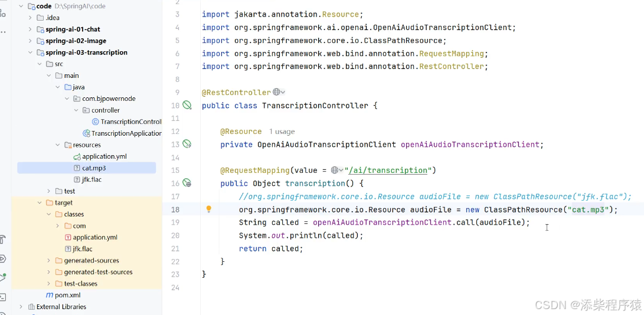Screen dimensions: 644x315
Task: Select cat.mp3 in the project tree
Action: (87, 168)
